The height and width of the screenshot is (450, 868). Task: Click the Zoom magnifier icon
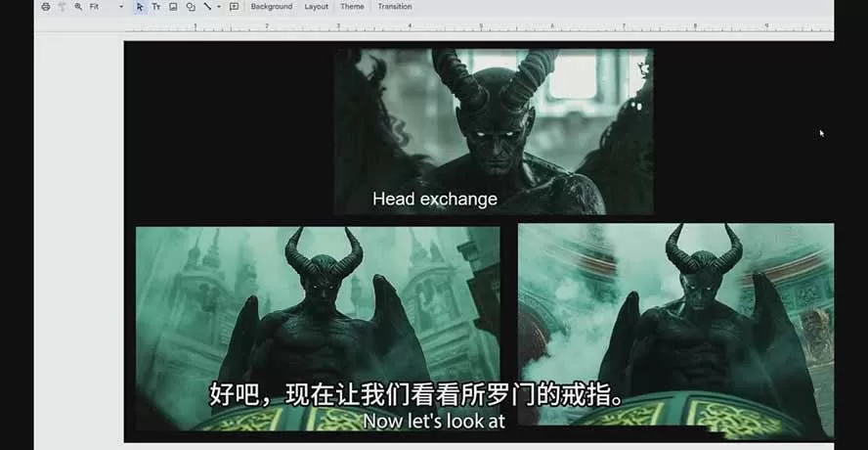[78, 7]
